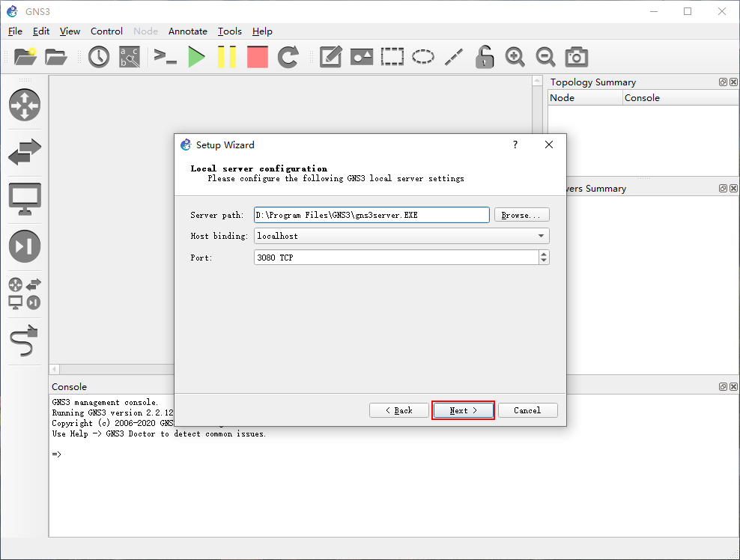Open the Help menu
740x560 pixels.
[262, 31]
